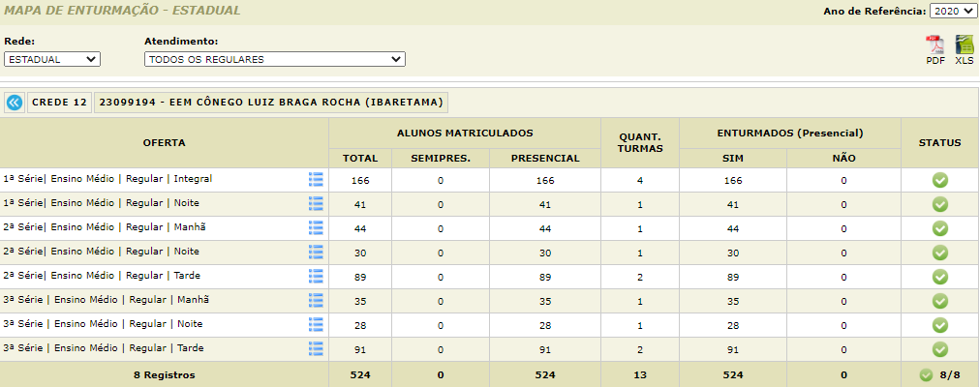Open list icon for 2ª Série Tarde row
This screenshot has height=387, width=980.
coord(316,276)
